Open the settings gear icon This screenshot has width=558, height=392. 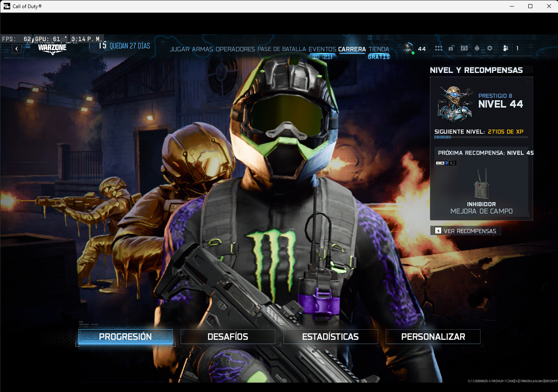click(x=490, y=48)
